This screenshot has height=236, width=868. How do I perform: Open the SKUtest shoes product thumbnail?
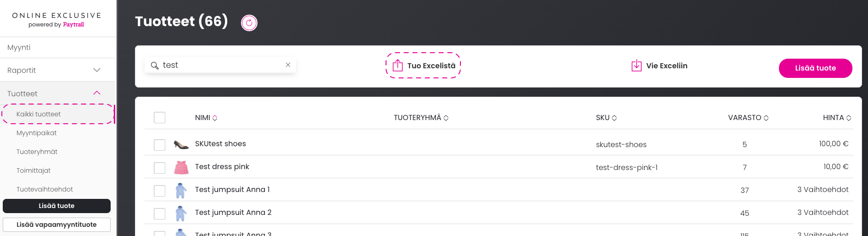(x=181, y=145)
